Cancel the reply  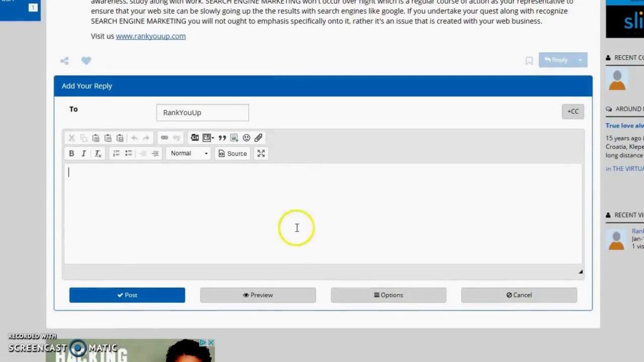(519, 295)
